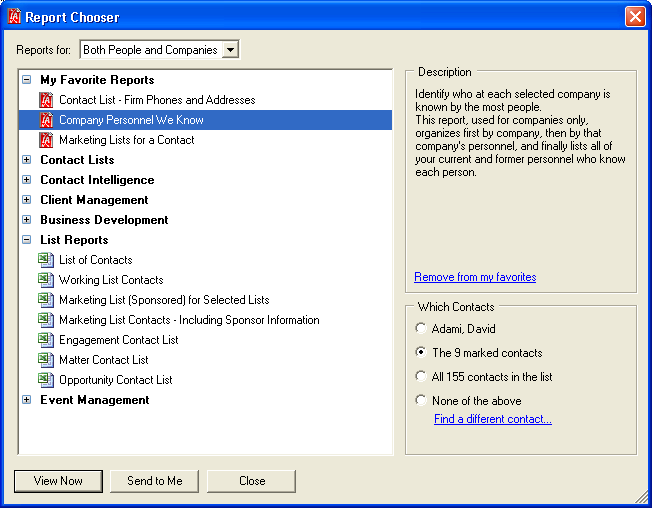This screenshot has height=508, width=652.
Task: Click Excel icon beside Marketing List (Sponsored)
Action: click(46, 300)
